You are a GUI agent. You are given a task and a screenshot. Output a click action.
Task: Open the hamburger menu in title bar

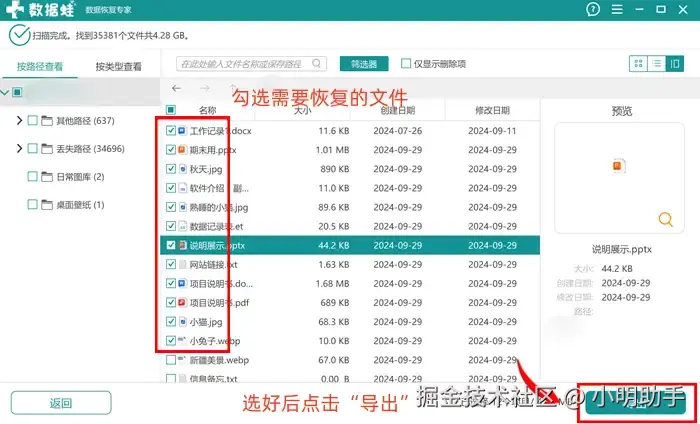coord(617,9)
